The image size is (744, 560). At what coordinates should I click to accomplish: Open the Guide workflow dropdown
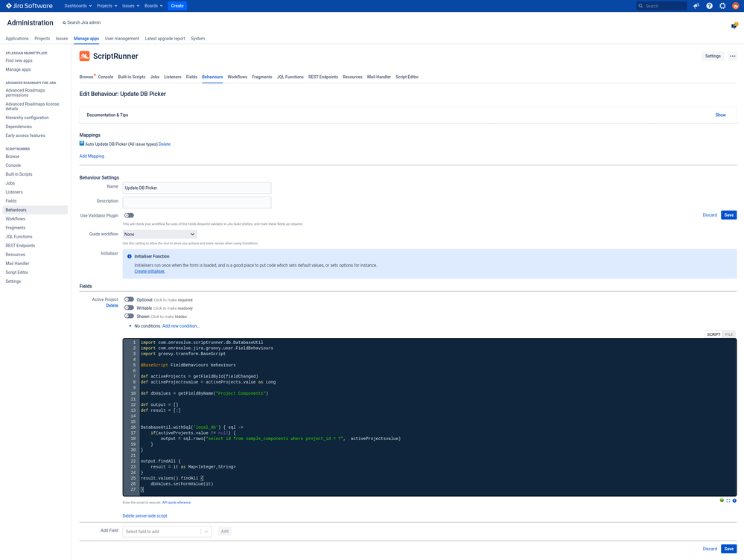159,234
